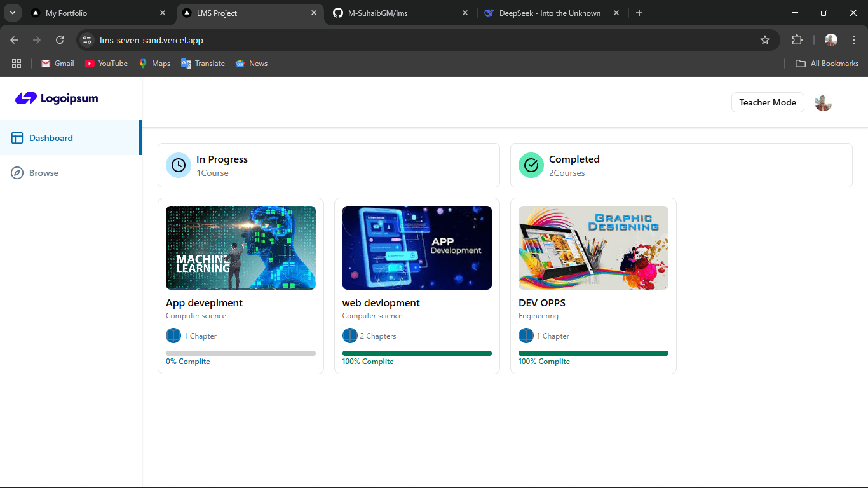Select the LMS Project browser tab

tap(250, 13)
